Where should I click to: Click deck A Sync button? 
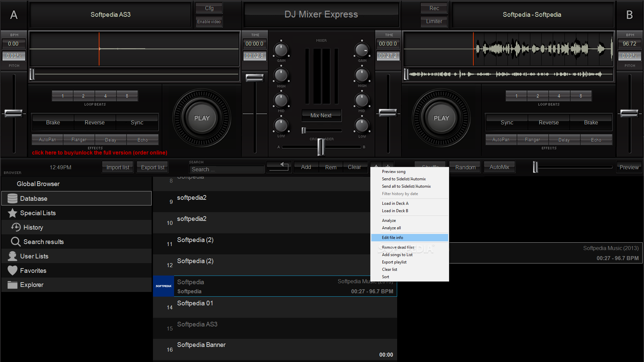137,122
